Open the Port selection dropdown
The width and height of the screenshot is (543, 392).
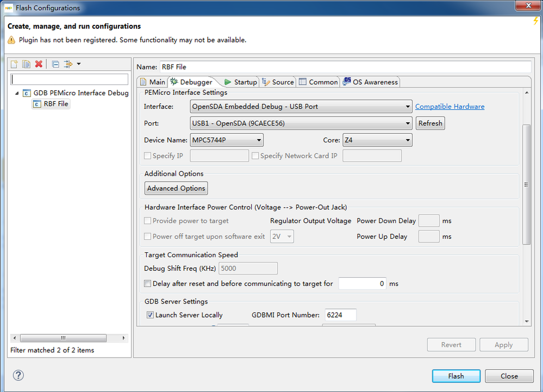tap(301, 123)
